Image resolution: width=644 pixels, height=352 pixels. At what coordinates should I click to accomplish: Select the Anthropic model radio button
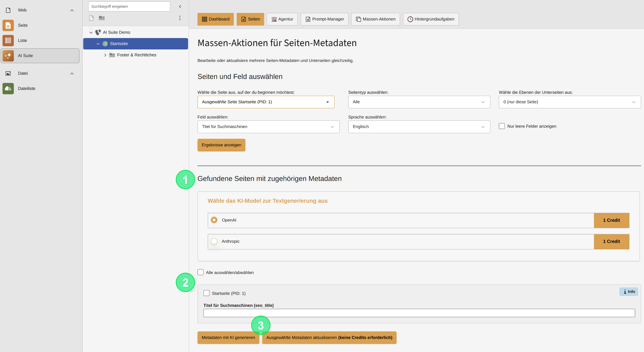click(x=214, y=241)
